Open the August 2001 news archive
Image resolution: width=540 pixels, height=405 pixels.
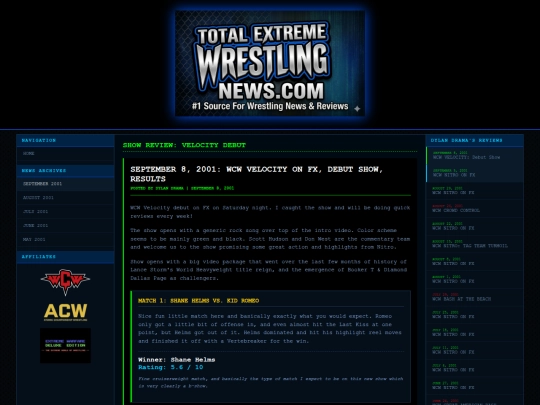point(65,198)
